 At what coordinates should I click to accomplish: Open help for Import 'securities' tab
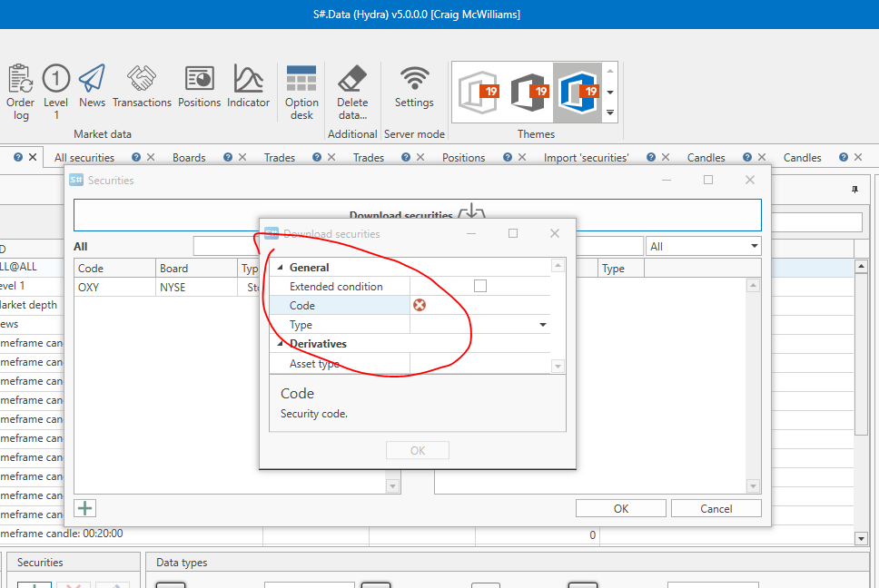point(651,157)
